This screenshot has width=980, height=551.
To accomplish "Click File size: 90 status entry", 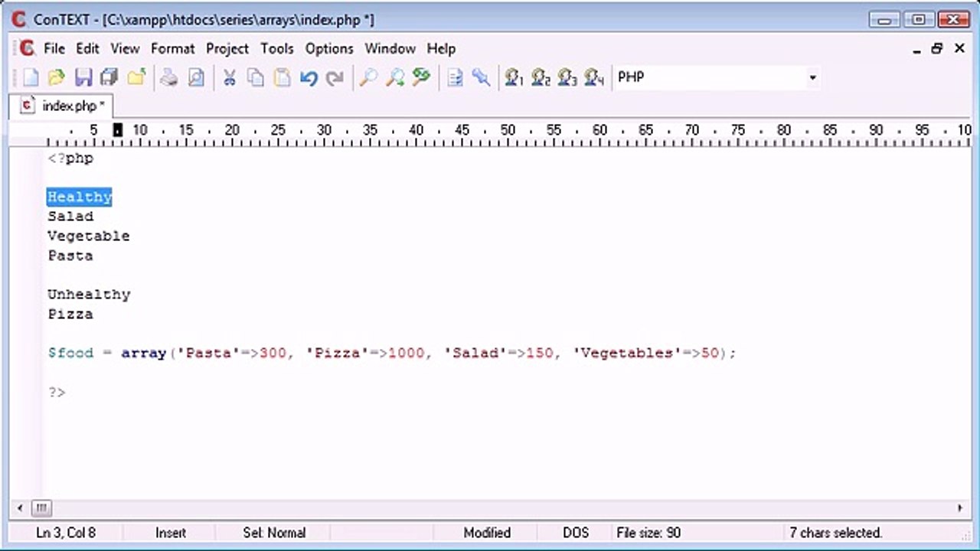I will (648, 533).
